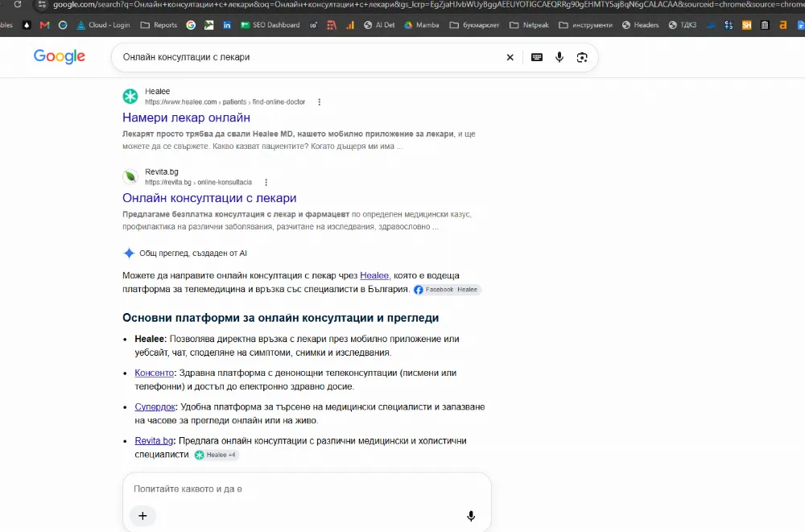
Task: Open the AI Det bookmark
Action: [379, 25]
